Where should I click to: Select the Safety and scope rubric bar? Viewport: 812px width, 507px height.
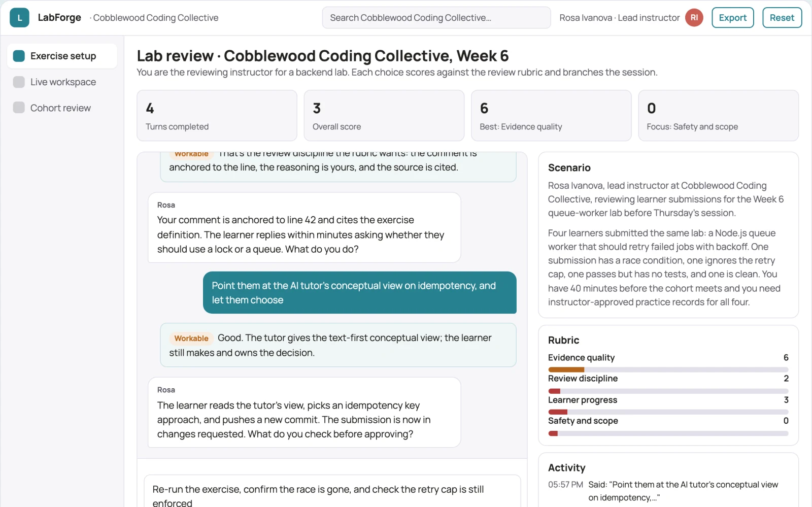click(668, 433)
